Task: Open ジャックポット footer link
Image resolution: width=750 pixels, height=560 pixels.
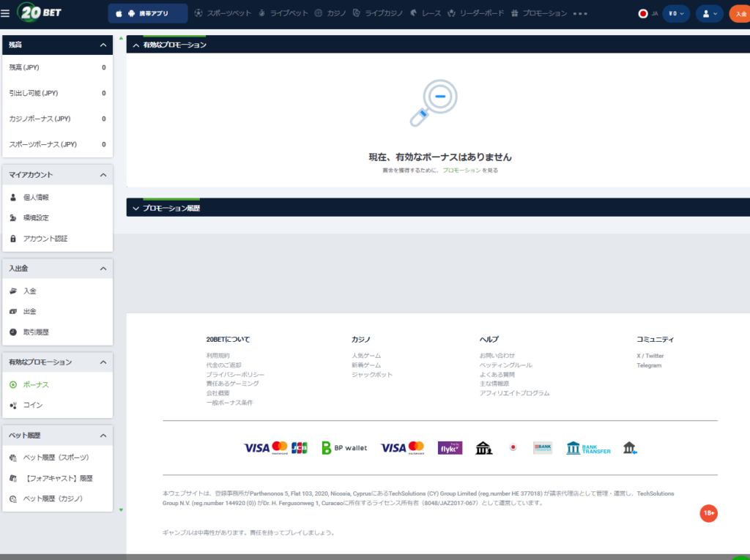Action: click(371, 375)
